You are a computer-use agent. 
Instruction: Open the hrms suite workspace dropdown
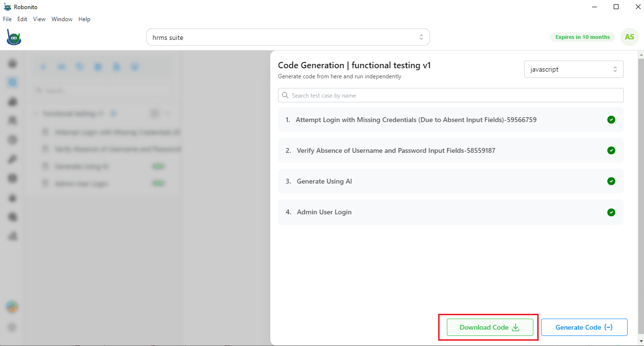click(288, 37)
